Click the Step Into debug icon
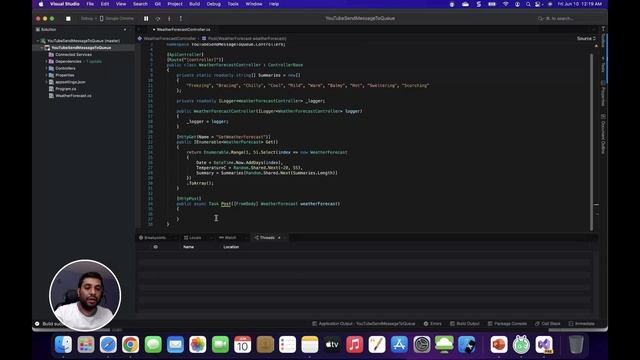 [169, 18]
